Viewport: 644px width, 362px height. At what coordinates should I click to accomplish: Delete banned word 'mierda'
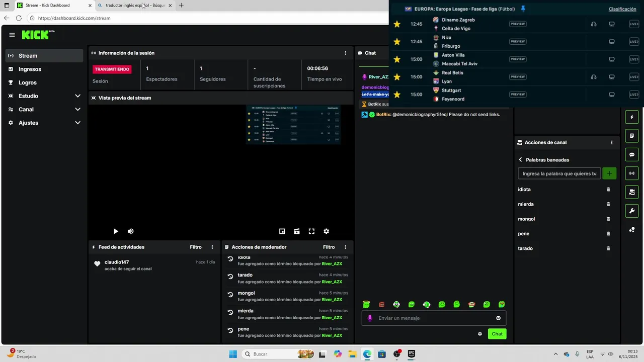pos(608,204)
